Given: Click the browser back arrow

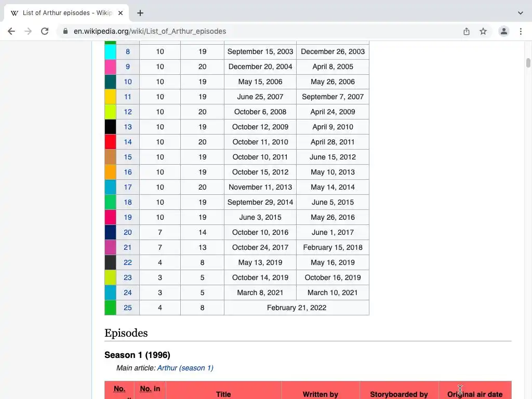Looking at the screenshot, I should [11, 31].
